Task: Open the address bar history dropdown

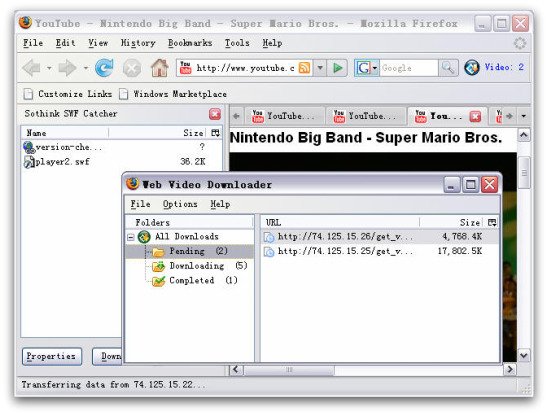Action: point(320,68)
